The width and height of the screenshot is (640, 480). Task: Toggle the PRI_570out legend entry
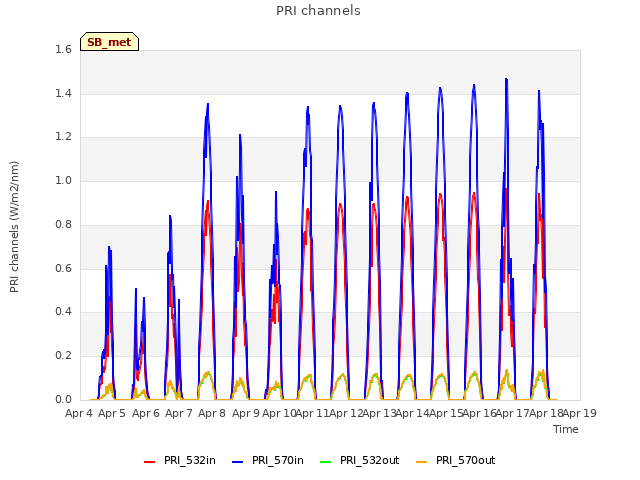456,460
